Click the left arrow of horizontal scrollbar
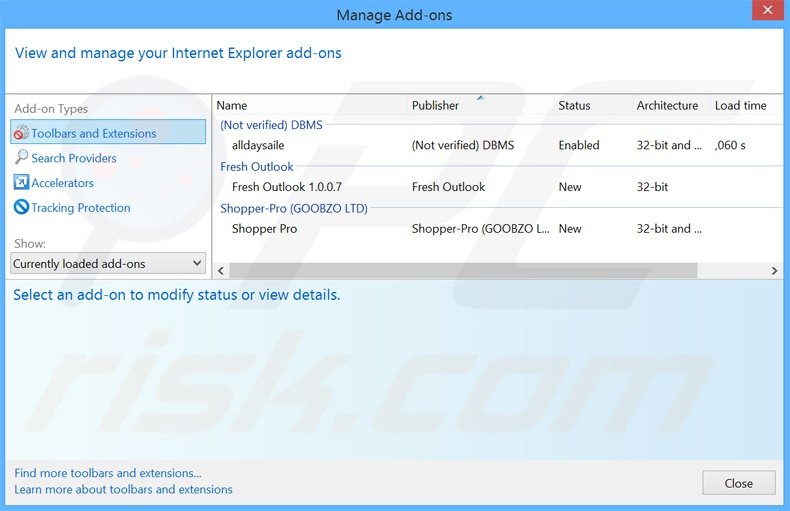 (221, 271)
